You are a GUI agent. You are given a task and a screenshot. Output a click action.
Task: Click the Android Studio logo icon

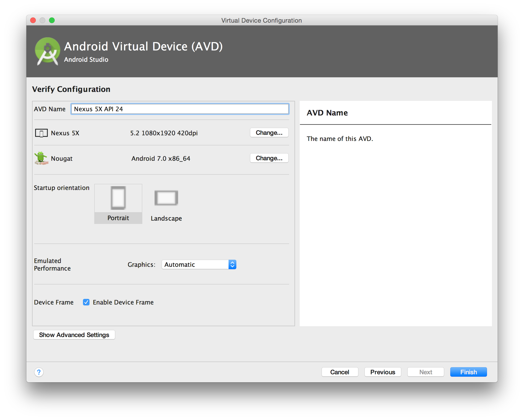click(47, 51)
